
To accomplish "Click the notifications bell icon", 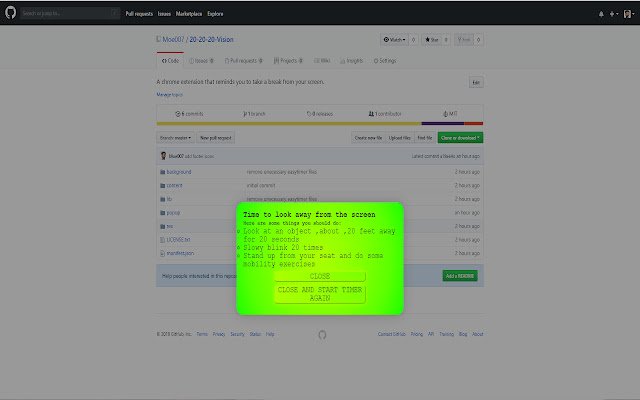I will [601, 14].
